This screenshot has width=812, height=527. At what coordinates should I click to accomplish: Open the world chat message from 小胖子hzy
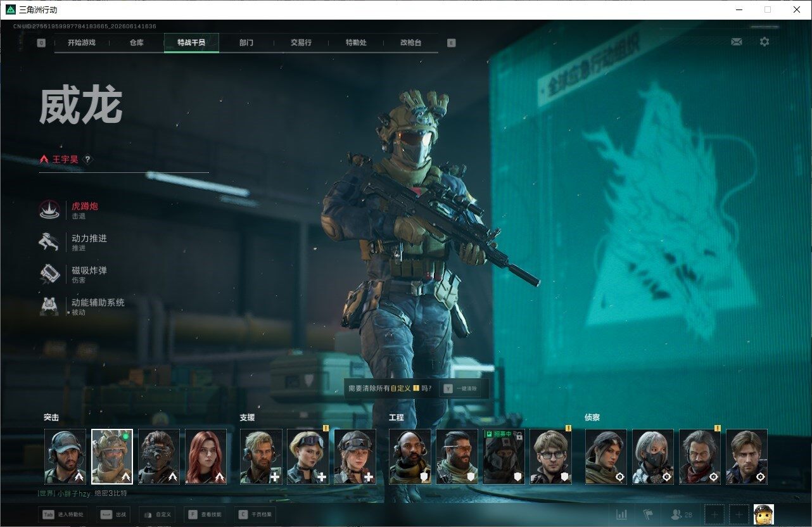click(82, 493)
